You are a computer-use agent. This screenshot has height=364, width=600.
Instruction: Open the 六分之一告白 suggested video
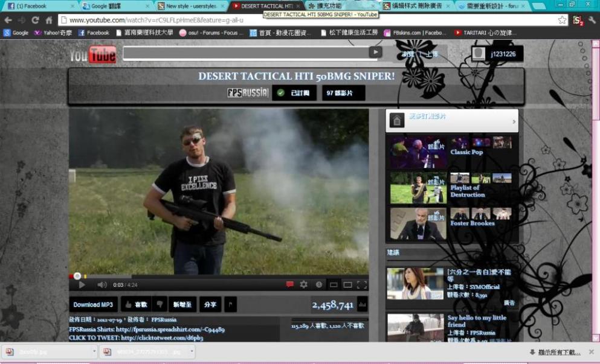tap(415, 283)
